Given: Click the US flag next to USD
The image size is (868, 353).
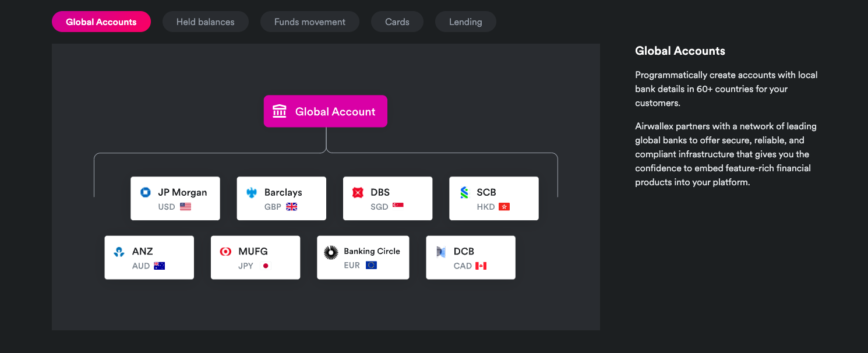Looking at the screenshot, I should (185, 207).
